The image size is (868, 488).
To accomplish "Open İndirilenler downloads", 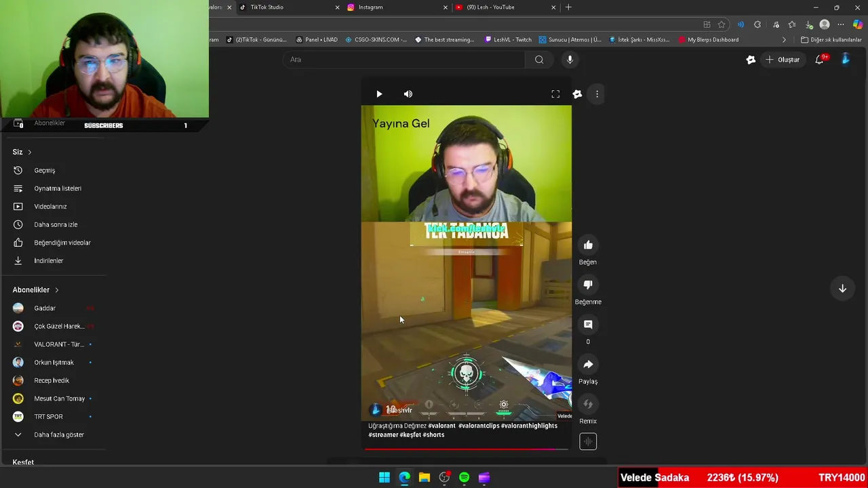I will tap(53, 260).
